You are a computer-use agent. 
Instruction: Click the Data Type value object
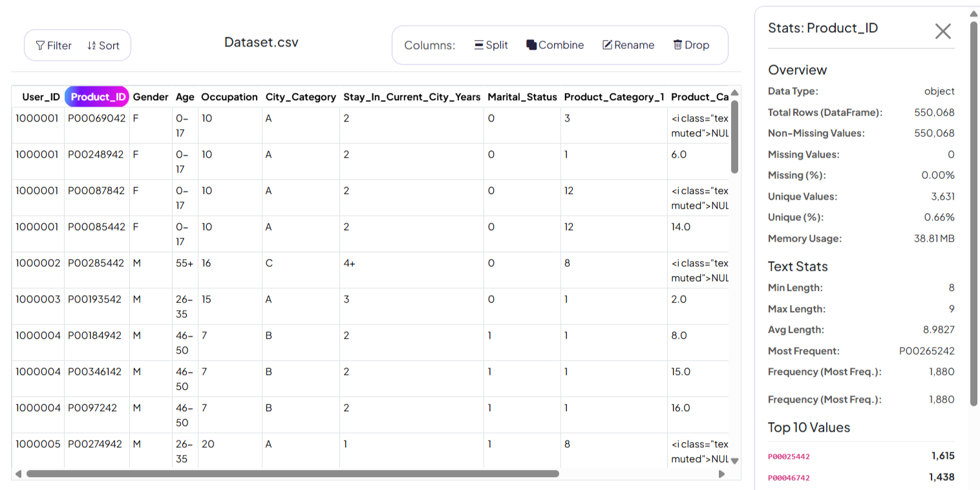pos(939,91)
